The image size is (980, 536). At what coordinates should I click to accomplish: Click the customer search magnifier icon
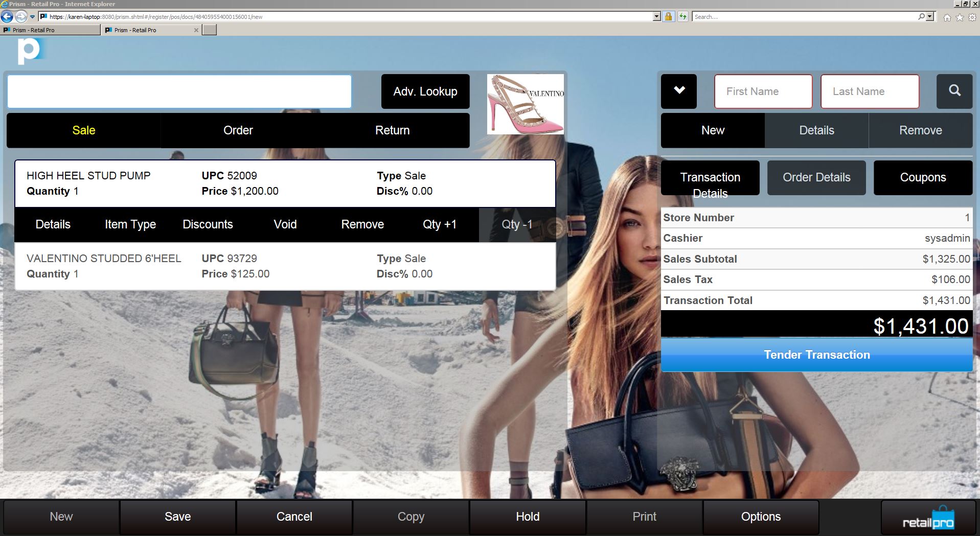pyautogui.click(x=954, y=91)
